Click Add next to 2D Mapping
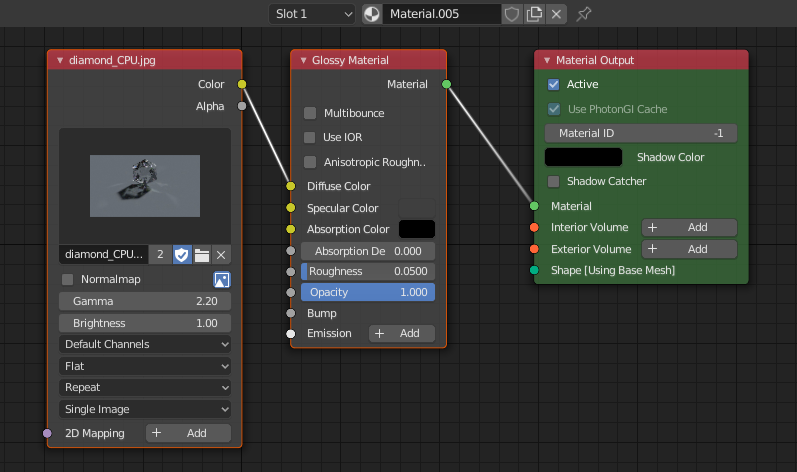Image resolution: width=797 pixels, height=472 pixels. coord(188,433)
